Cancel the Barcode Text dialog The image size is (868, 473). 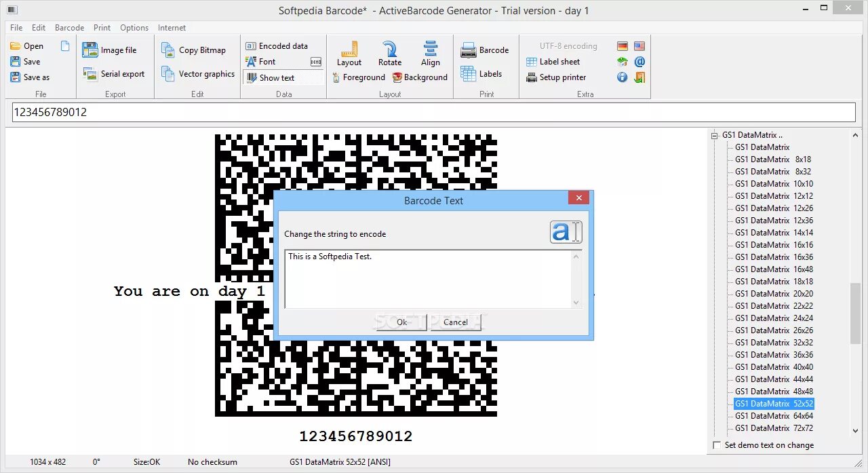tap(455, 322)
